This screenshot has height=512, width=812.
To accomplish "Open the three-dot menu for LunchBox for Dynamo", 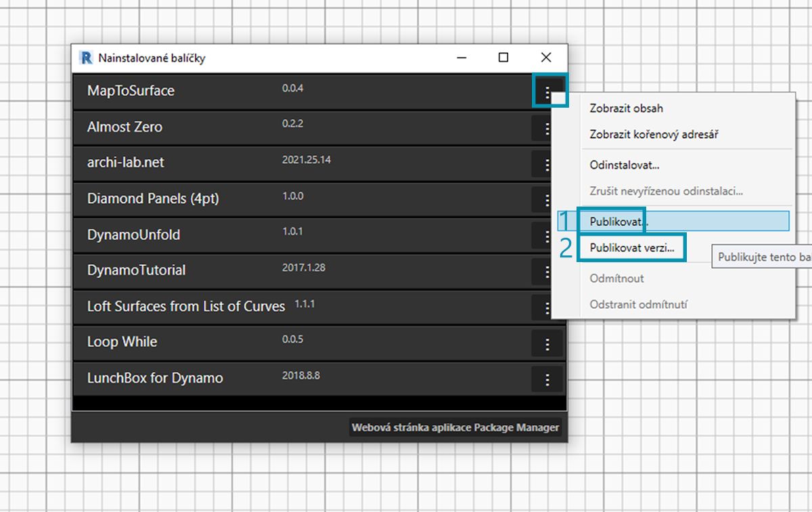I will 547,379.
